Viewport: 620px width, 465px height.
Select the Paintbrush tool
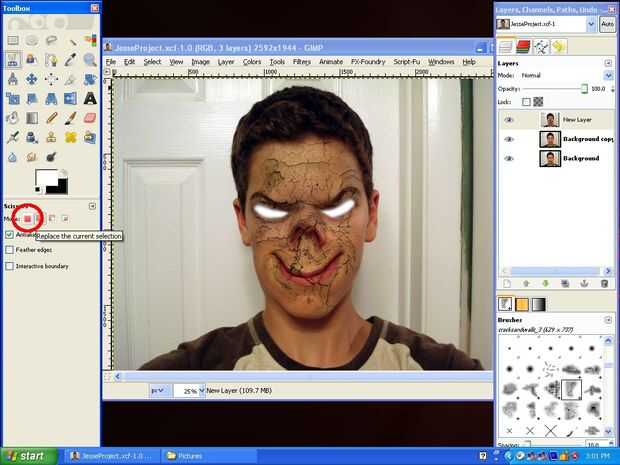(x=71, y=118)
